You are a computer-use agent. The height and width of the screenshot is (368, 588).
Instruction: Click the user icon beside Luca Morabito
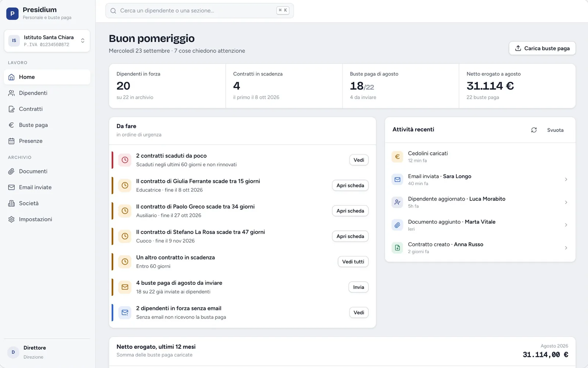[397, 202]
